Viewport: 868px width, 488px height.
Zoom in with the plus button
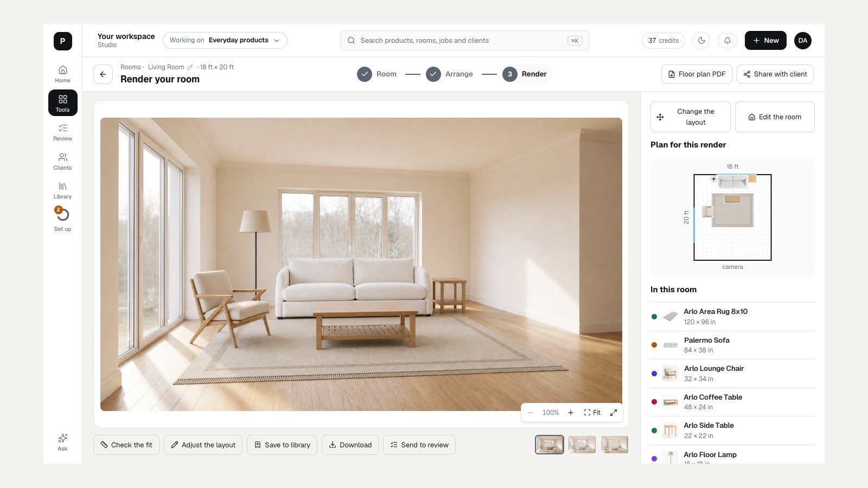click(571, 413)
